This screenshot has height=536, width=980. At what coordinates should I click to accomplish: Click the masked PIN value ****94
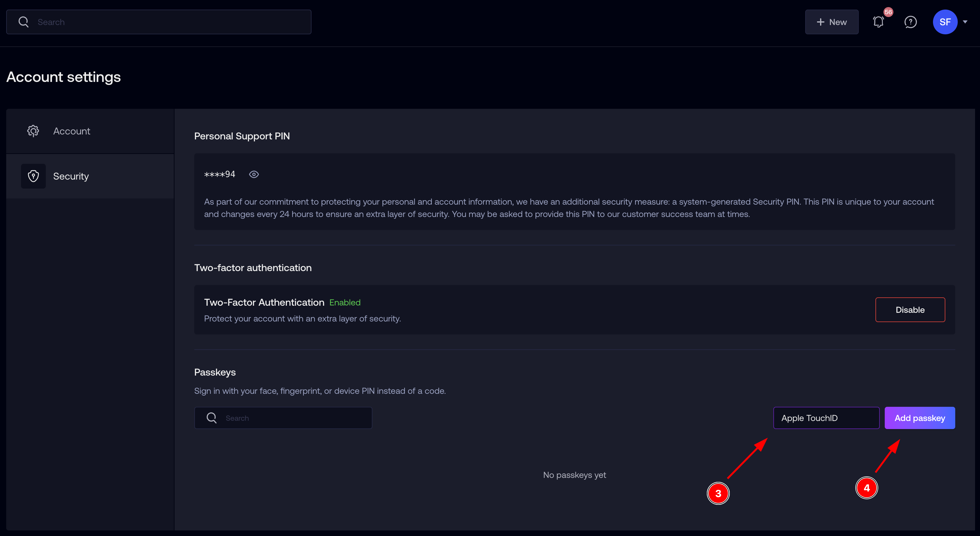(x=220, y=174)
